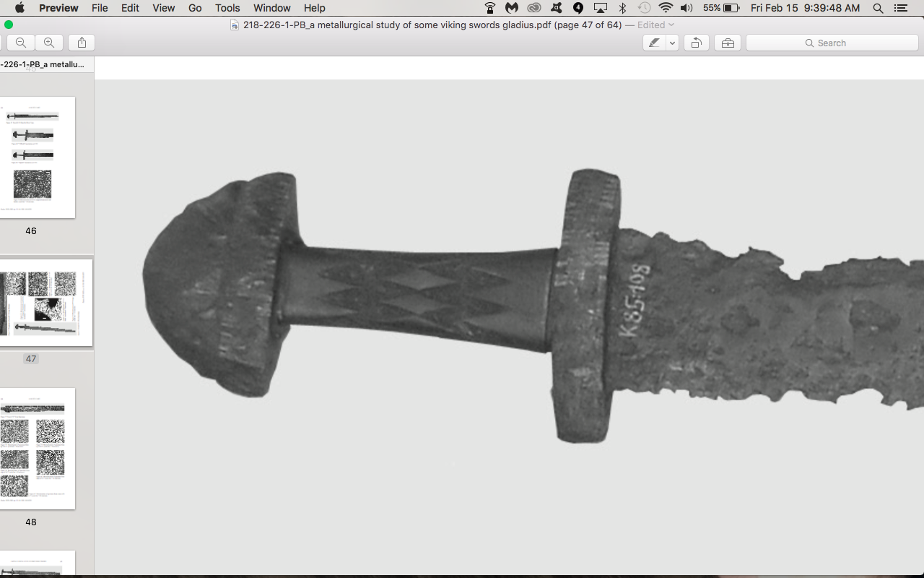Open the View menu
Image resolution: width=924 pixels, height=578 pixels.
click(163, 8)
